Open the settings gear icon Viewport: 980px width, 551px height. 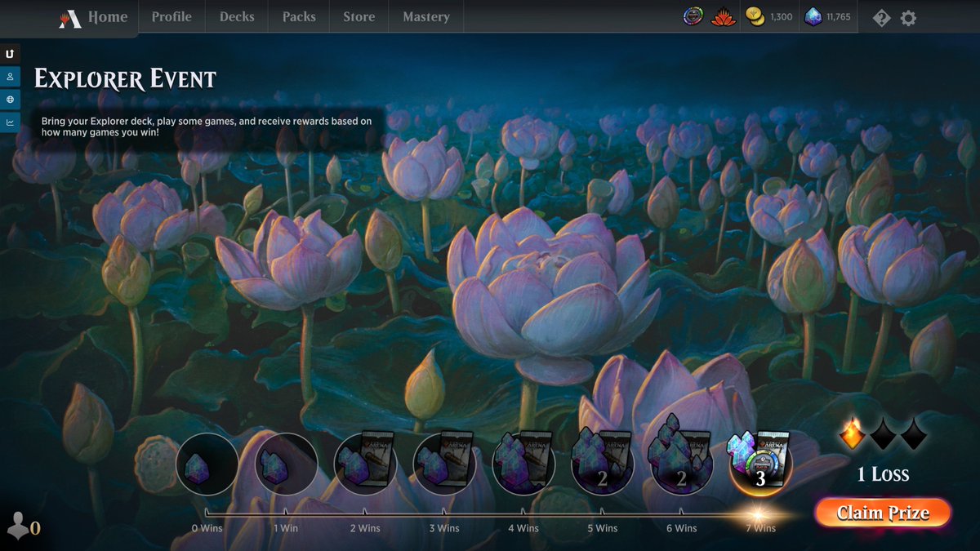(x=908, y=17)
